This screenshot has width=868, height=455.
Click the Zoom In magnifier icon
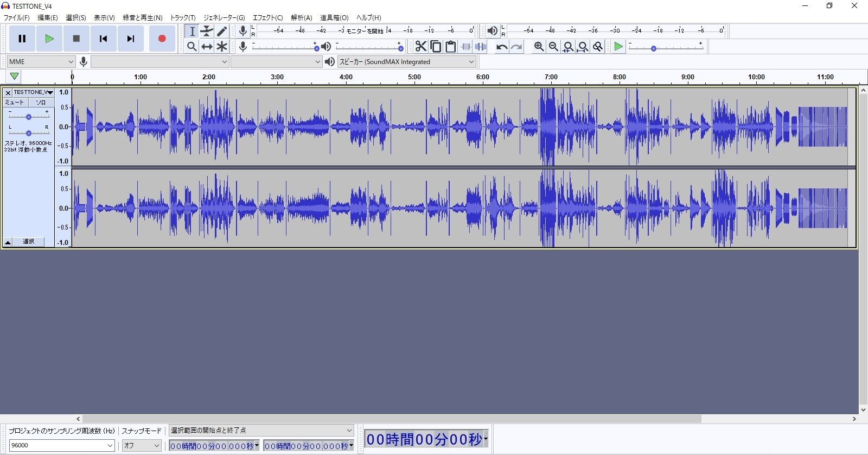coord(539,47)
